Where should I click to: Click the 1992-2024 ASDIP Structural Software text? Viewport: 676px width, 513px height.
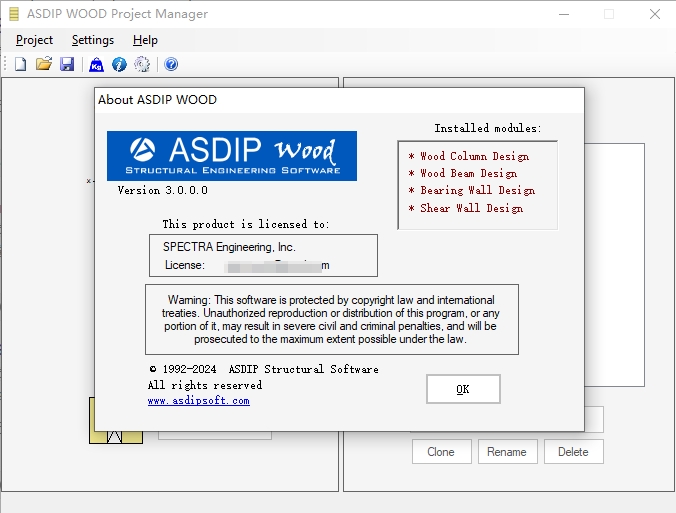pos(264,369)
